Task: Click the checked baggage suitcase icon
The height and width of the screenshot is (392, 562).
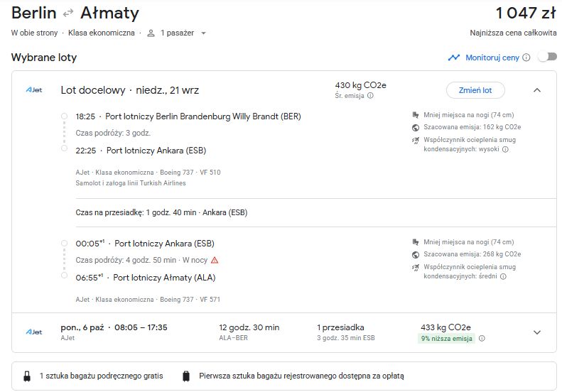Action: click(x=186, y=376)
